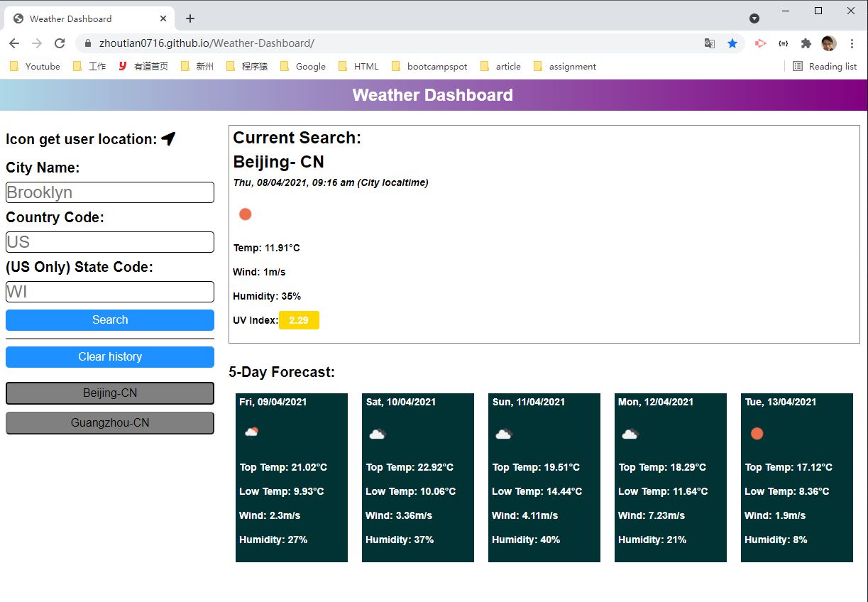
Task: Click the translate page icon in the address bar
Action: click(709, 43)
